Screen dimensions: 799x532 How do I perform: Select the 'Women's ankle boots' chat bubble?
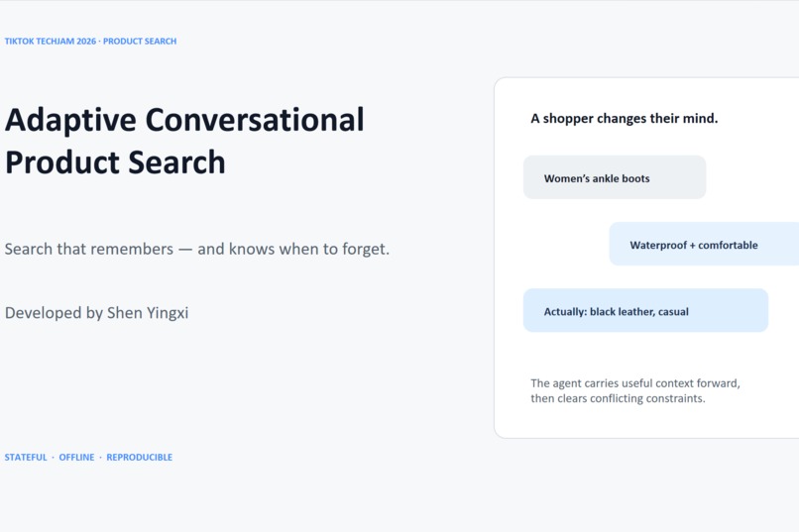pyautogui.click(x=615, y=177)
